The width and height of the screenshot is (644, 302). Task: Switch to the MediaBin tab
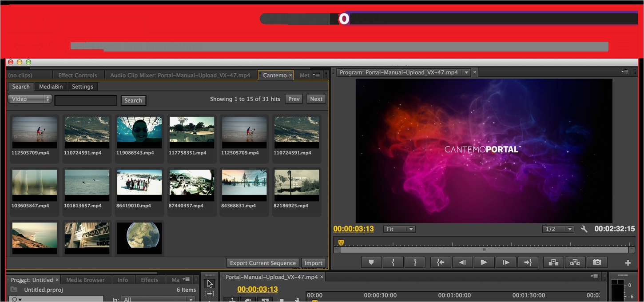click(x=51, y=87)
